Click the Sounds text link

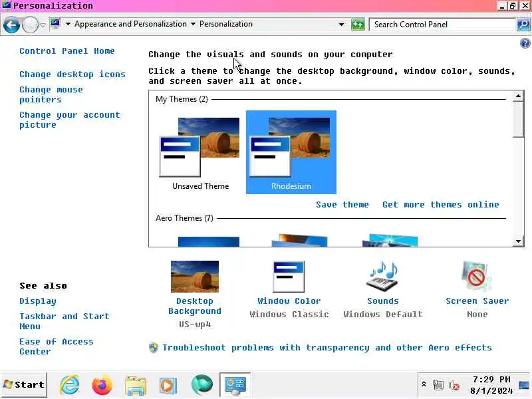pos(383,301)
